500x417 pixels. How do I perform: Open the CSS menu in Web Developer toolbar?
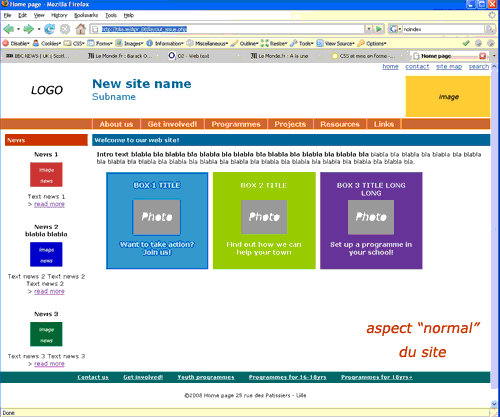74,43
